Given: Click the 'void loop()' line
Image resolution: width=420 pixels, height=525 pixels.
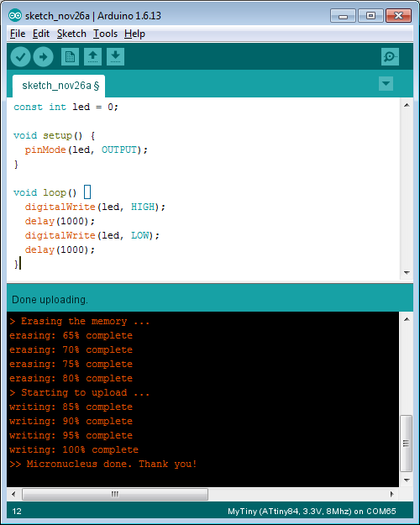Looking at the screenshot, I should [x=45, y=192].
